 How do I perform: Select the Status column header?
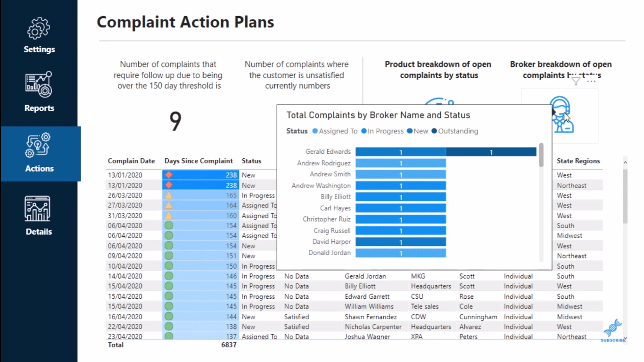pyautogui.click(x=251, y=161)
